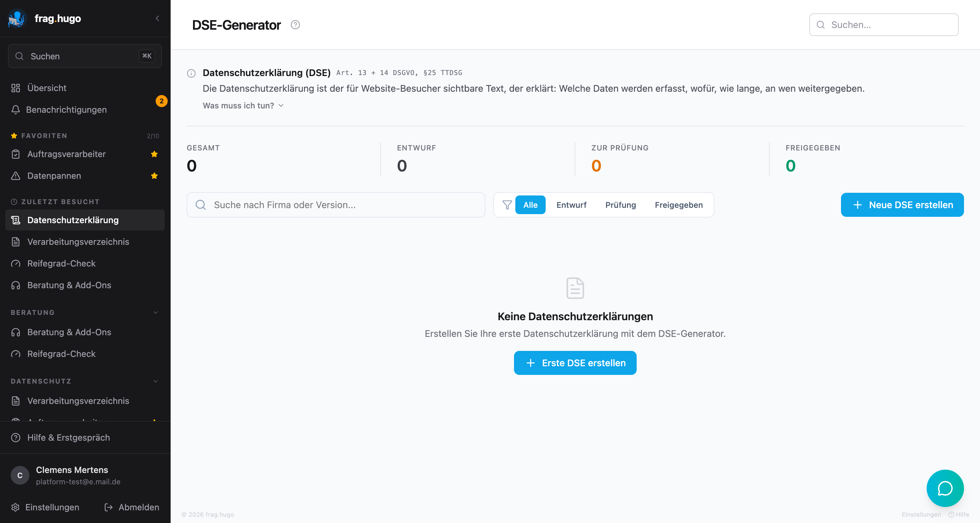Select the Alle filter tab
980x523 pixels.
[x=530, y=205]
